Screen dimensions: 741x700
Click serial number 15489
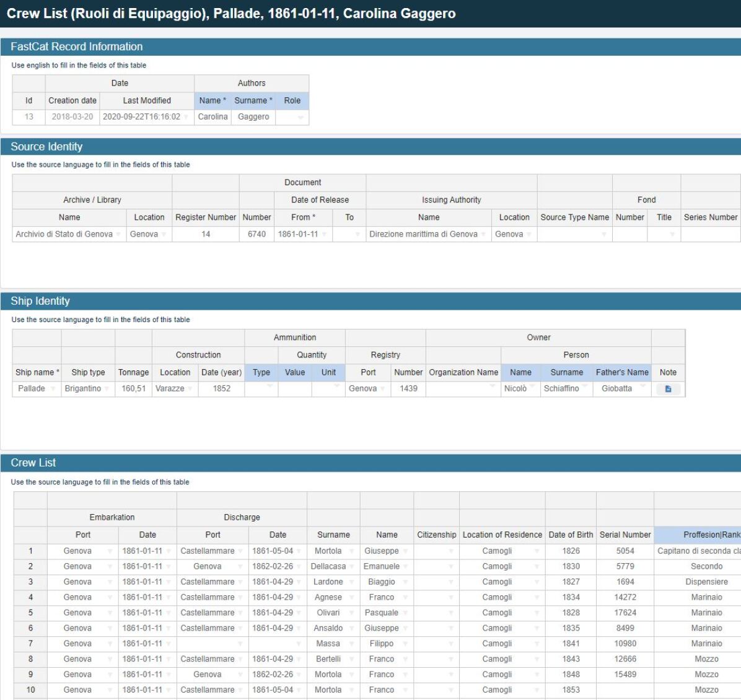pyautogui.click(x=625, y=674)
